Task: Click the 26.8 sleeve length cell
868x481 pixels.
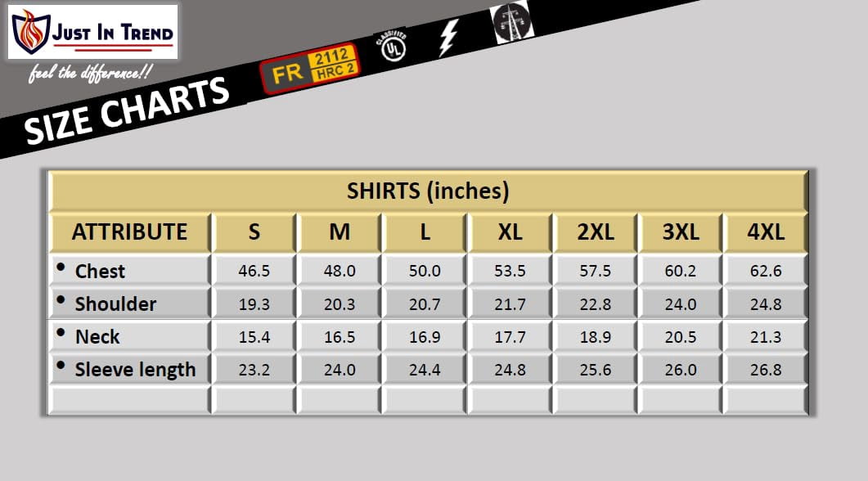Action: coord(766,370)
